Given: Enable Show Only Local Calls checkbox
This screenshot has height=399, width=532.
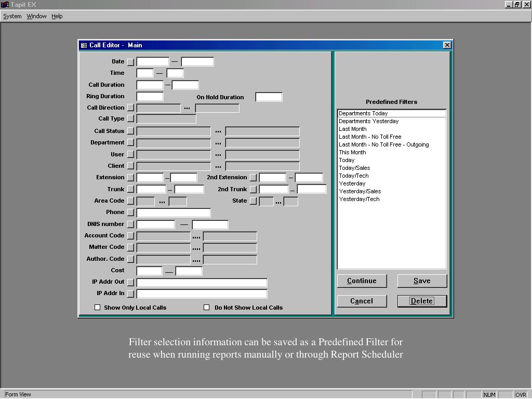Looking at the screenshot, I should pyautogui.click(x=97, y=308).
